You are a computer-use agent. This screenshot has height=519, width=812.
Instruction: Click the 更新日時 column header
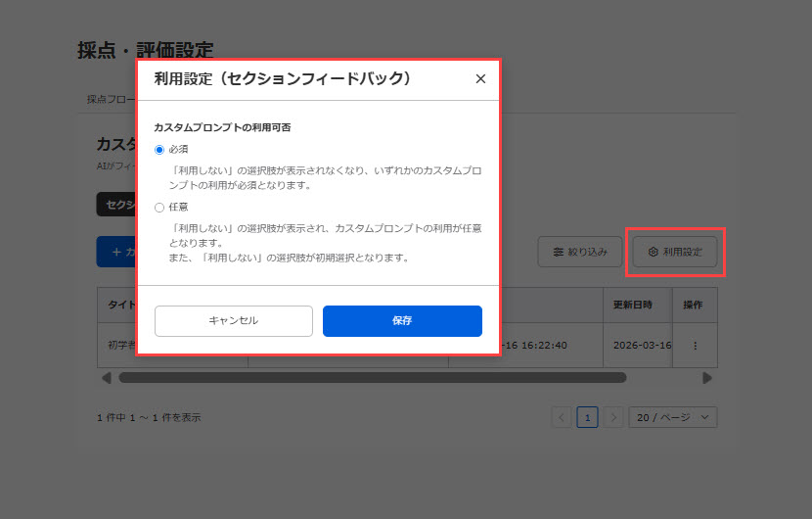[632, 305]
